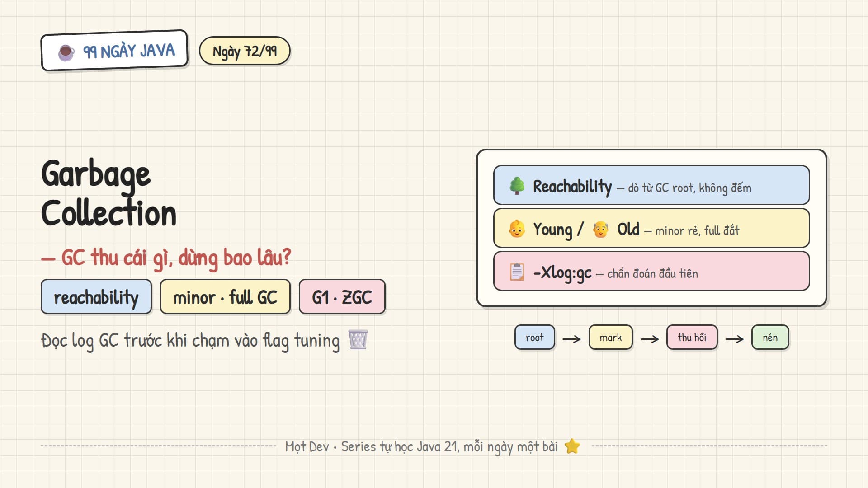Open the -Xlog:gc card row
The width and height of the screenshot is (868, 488).
pyautogui.click(x=651, y=271)
